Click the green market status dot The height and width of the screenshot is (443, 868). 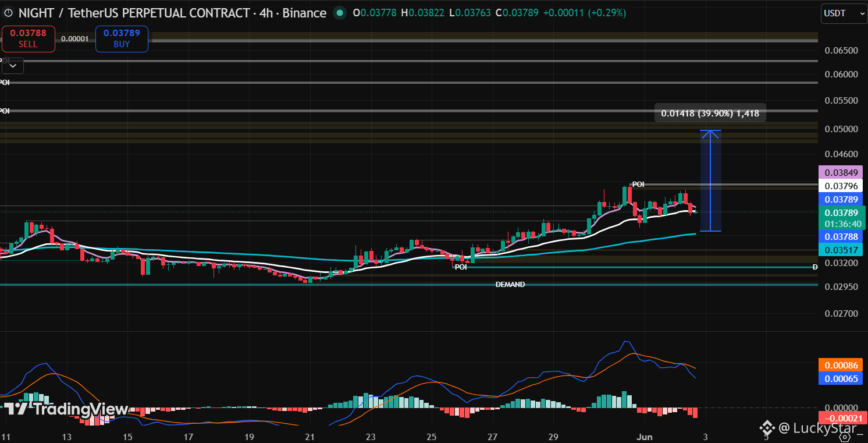340,13
